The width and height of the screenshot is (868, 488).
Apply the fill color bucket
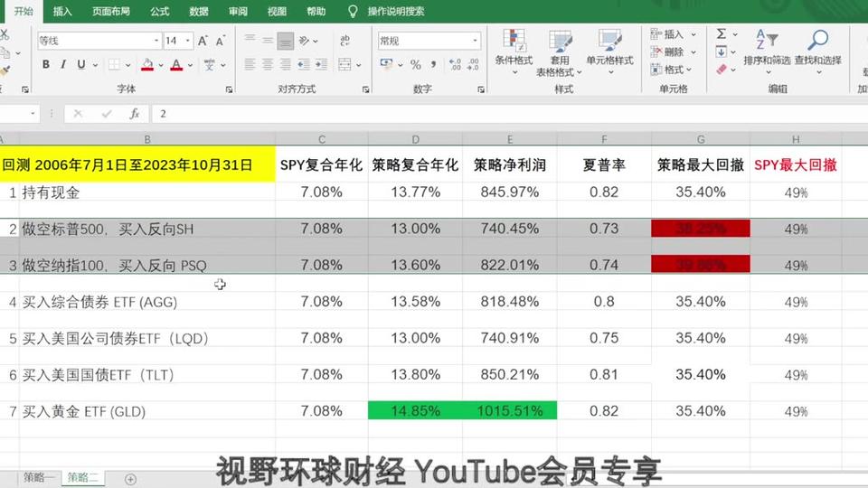(x=147, y=65)
